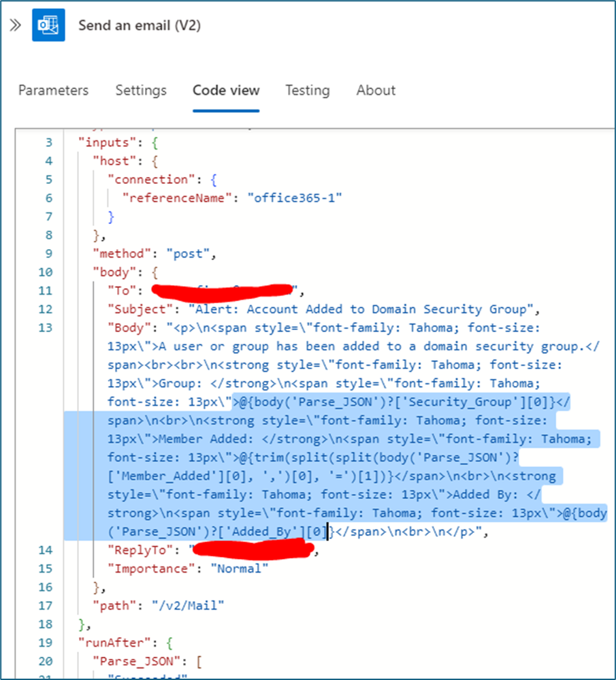Image resolution: width=616 pixels, height=680 pixels.
Task: Click the "path" key on line 17
Action: click(x=114, y=606)
